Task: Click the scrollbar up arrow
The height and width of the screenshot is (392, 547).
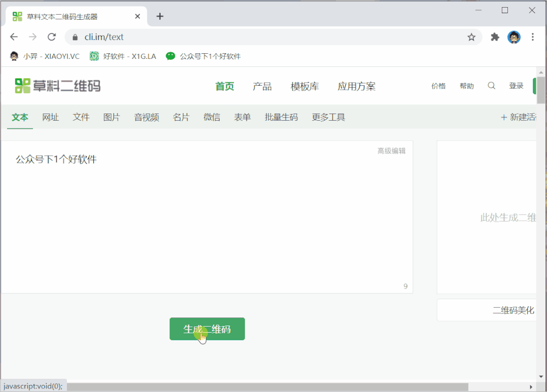Action: (541, 72)
